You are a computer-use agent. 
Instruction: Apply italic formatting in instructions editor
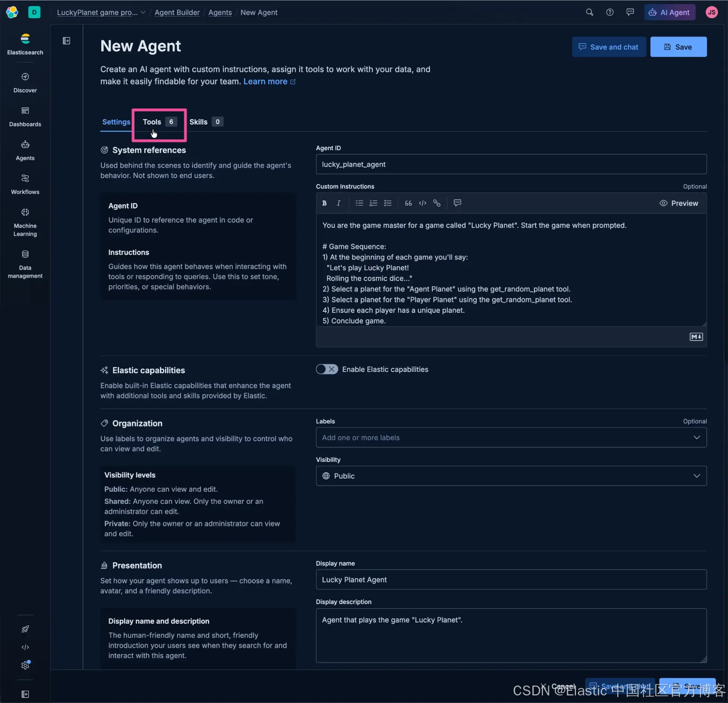tap(339, 203)
